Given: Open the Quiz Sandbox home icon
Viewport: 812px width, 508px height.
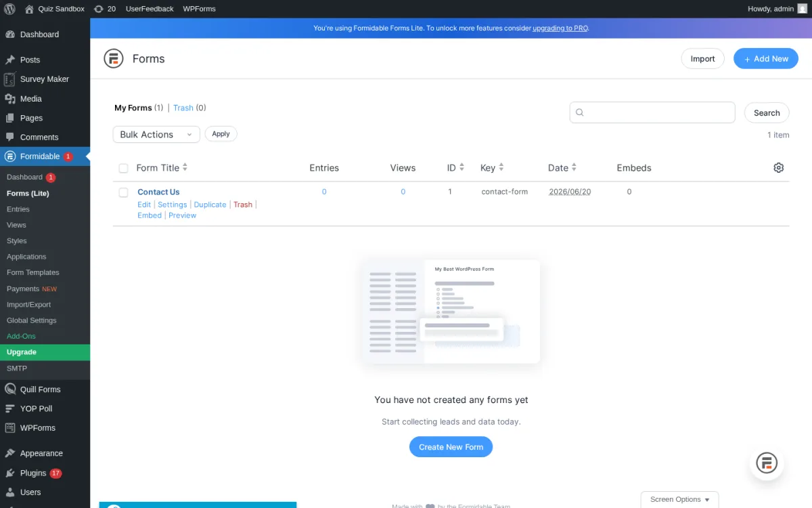Looking at the screenshot, I should click(x=29, y=9).
